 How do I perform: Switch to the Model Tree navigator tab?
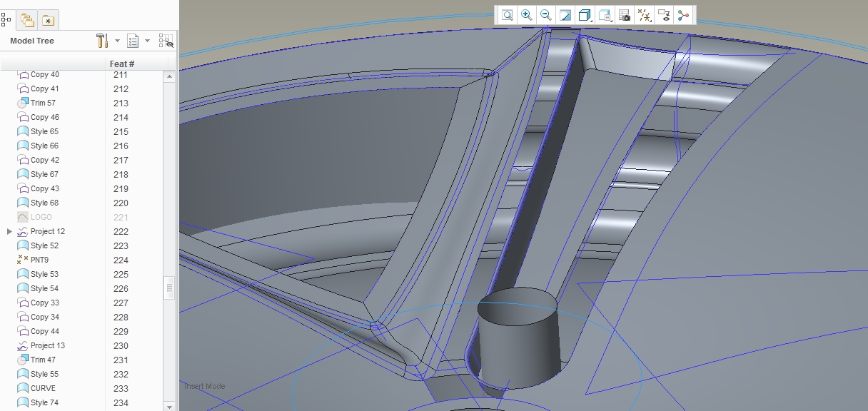coord(6,19)
